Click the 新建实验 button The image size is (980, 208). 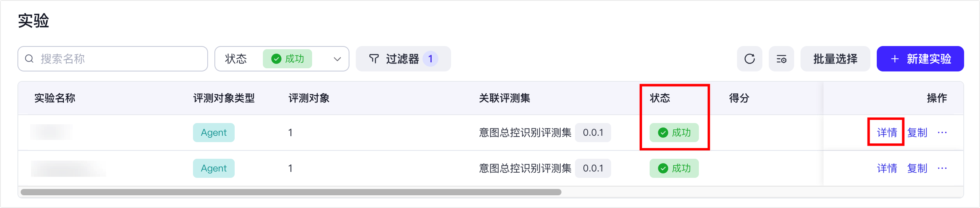click(x=920, y=59)
